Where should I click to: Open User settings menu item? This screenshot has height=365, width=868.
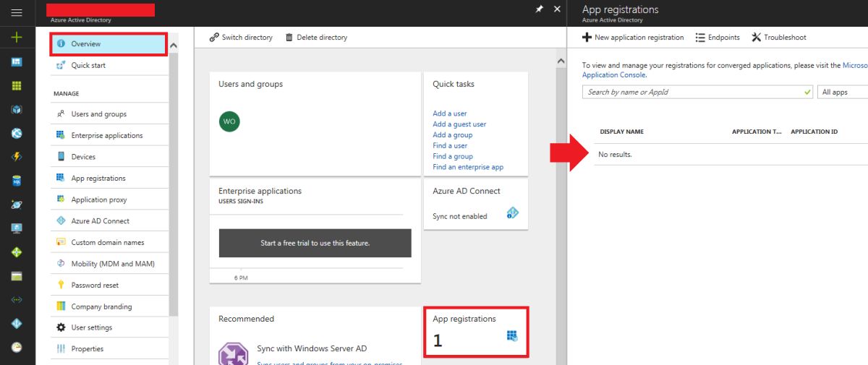click(x=111, y=327)
